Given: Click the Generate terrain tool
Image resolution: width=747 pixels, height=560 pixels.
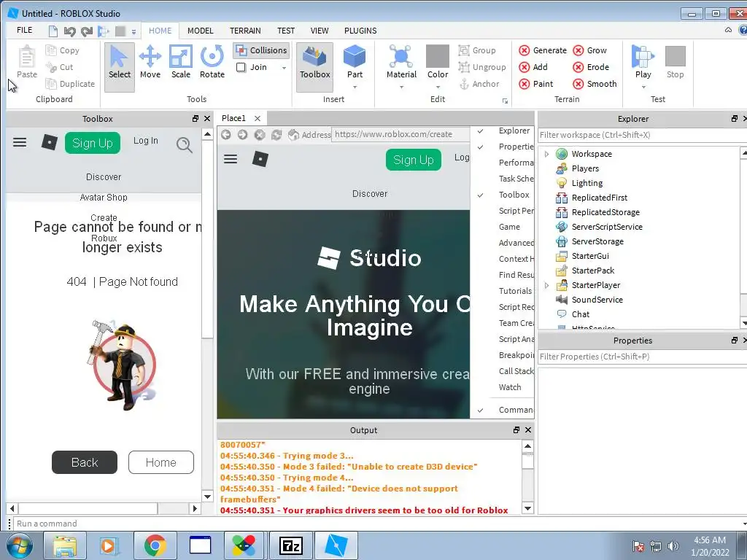Looking at the screenshot, I should pyautogui.click(x=543, y=50).
